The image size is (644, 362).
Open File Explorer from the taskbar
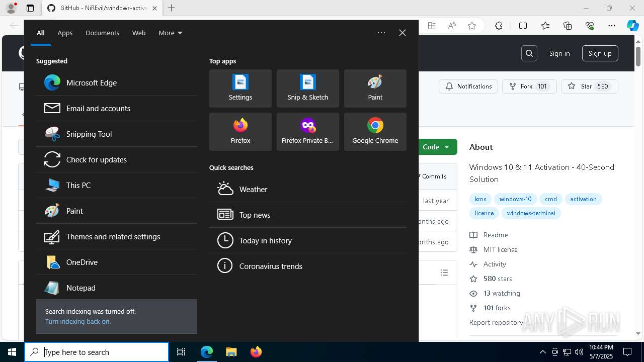point(231,352)
